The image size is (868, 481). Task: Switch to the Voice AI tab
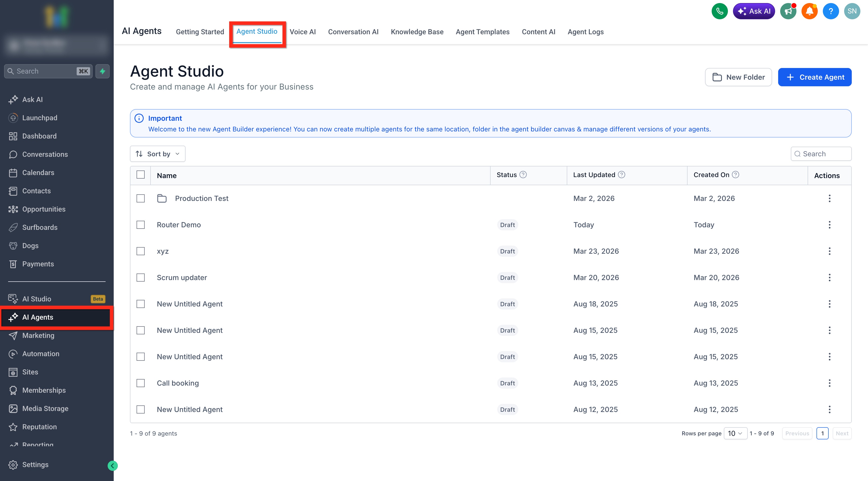(x=303, y=32)
